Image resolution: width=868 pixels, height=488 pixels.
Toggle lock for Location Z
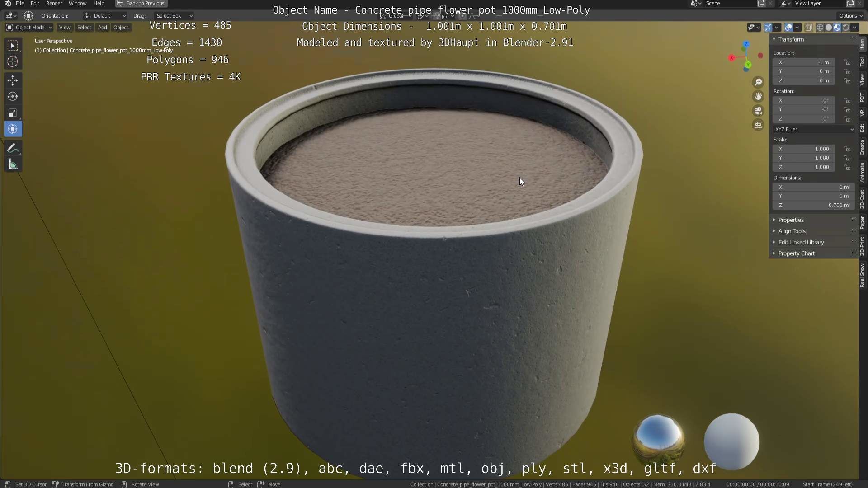pyautogui.click(x=847, y=81)
